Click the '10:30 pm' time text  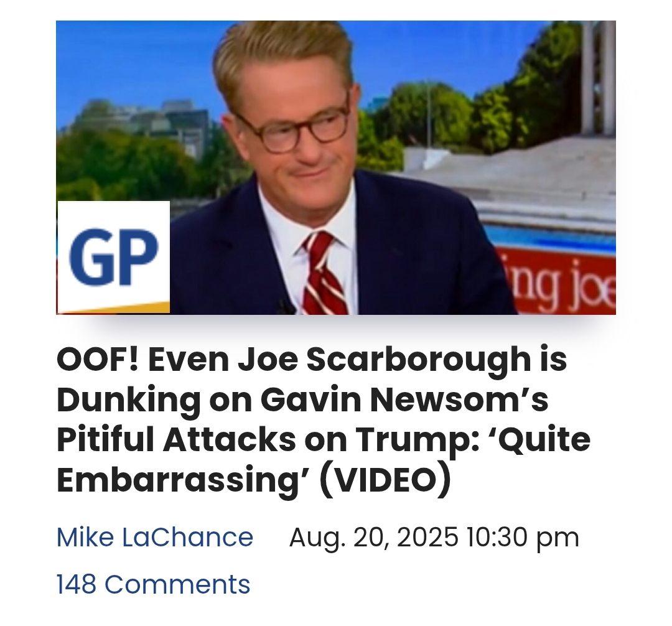tap(523, 538)
